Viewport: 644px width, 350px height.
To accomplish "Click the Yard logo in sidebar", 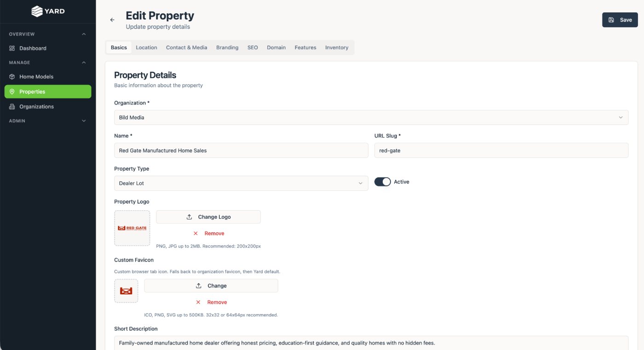I will click(x=48, y=11).
